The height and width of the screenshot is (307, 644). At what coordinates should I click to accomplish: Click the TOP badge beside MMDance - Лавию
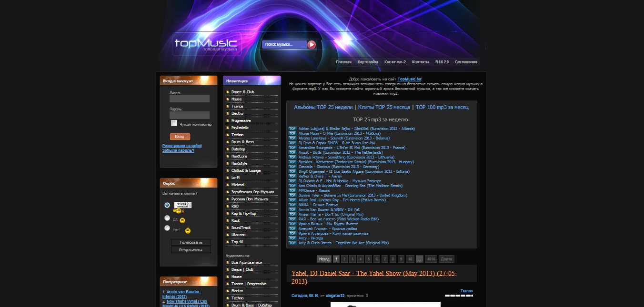pyautogui.click(x=292, y=190)
